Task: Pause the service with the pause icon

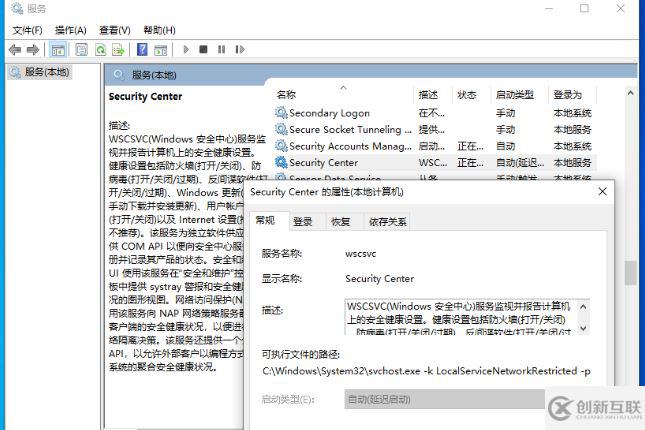Action: pos(221,49)
